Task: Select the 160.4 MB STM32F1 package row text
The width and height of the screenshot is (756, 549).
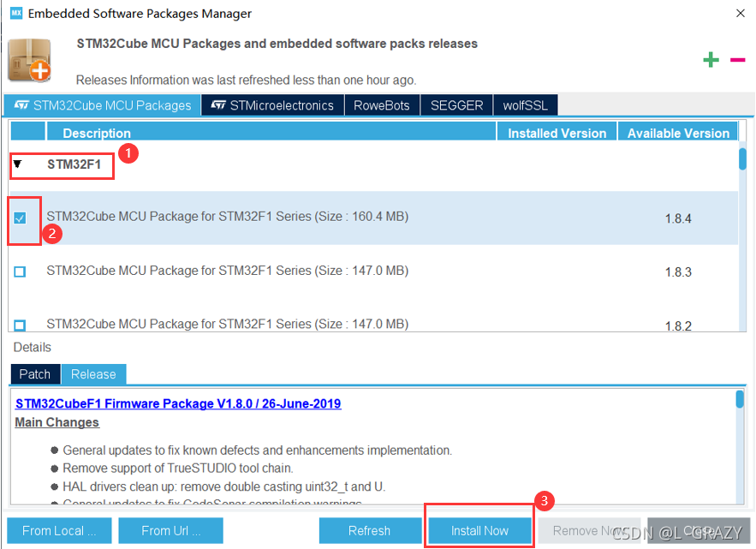Action: 227,216
